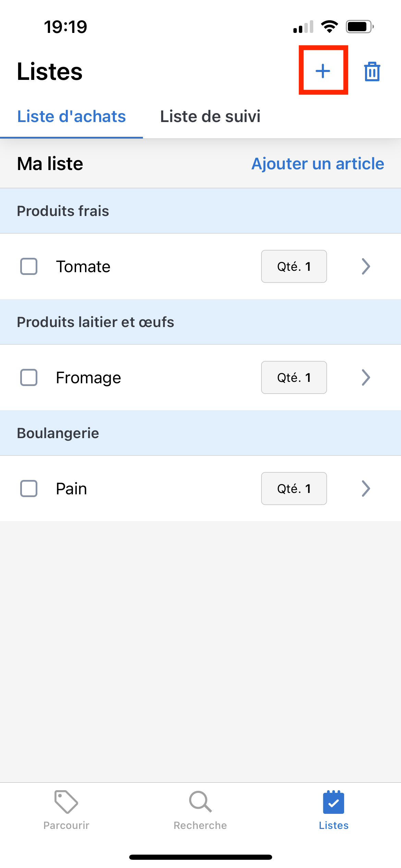Open the Tomate quantity button
This screenshot has width=401, height=868.
point(294,267)
